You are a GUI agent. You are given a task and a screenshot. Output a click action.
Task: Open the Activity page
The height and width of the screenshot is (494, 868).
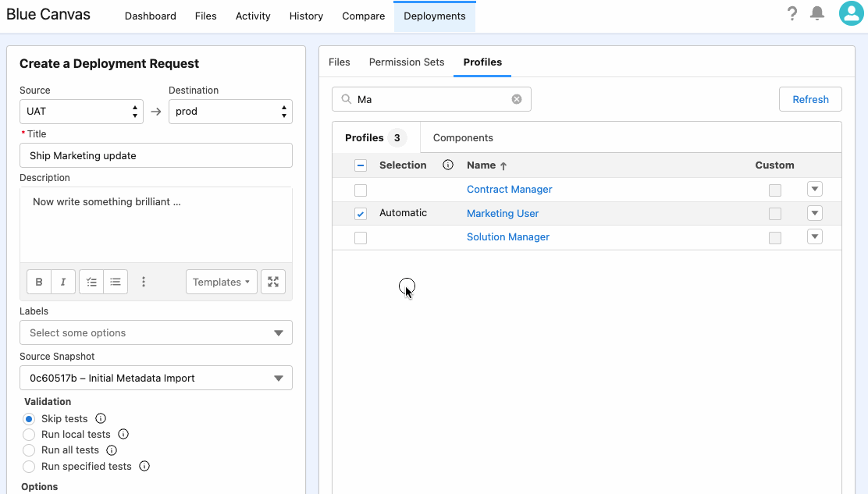[x=253, y=16]
